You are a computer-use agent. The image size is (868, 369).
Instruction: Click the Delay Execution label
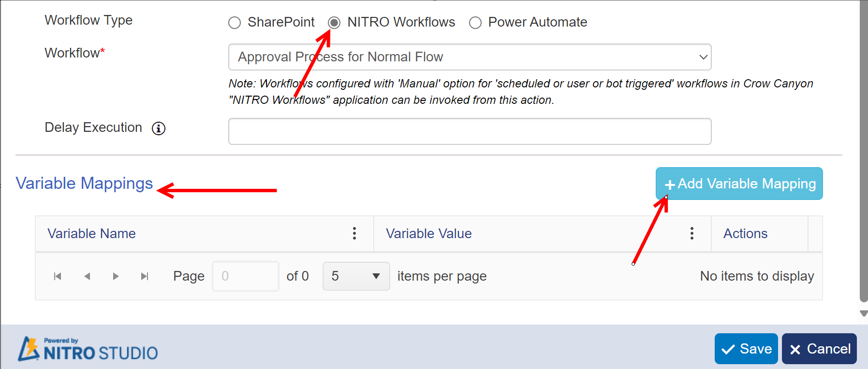point(93,128)
